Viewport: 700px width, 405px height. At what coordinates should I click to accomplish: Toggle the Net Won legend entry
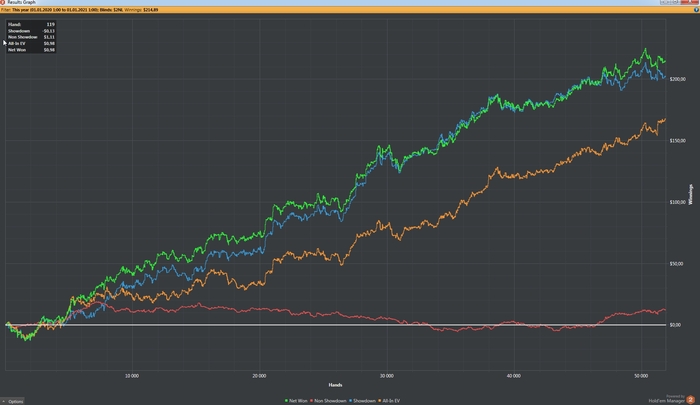point(296,401)
